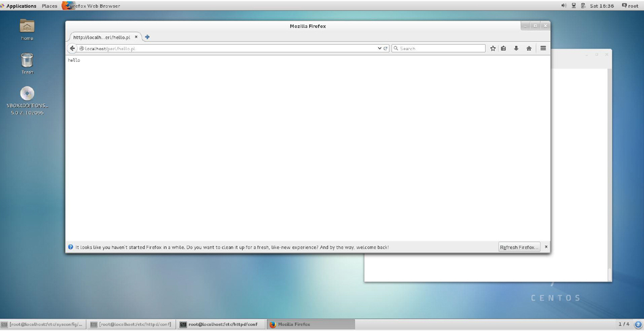Minimize the background window
The height and width of the screenshot is (331, 644).
587,55
